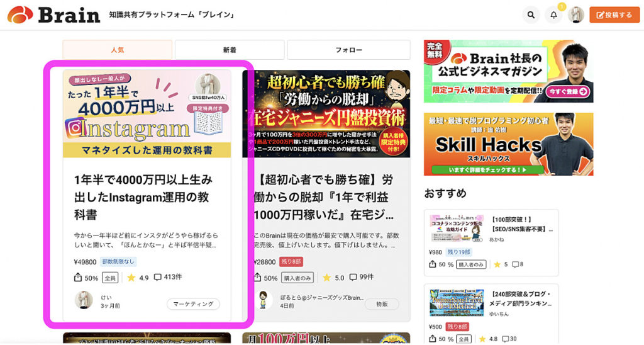The width and height of the screenshot is (644, 345).
Task: Click the 残り8部 badge on ¥28800 card
Action: [x=291, y=261]
